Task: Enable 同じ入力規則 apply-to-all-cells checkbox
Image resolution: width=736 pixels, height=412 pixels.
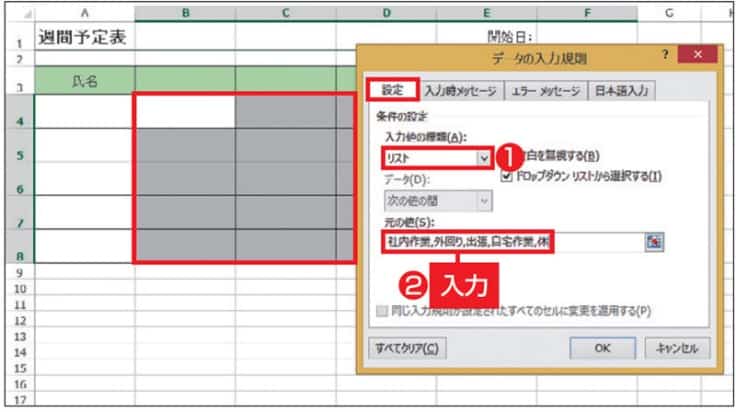Action: [x=380, y=311]
